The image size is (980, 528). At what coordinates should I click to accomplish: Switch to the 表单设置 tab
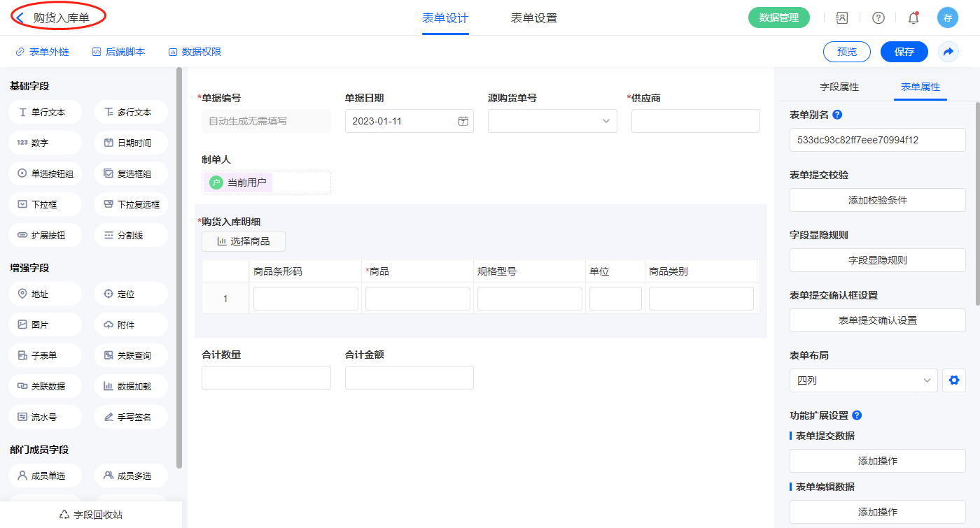pyautogui.click(x=533, y=18)
